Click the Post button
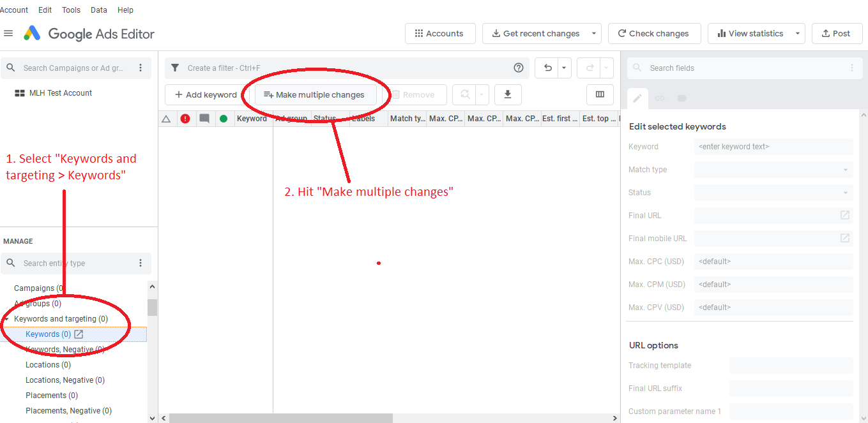 (837, 34)
